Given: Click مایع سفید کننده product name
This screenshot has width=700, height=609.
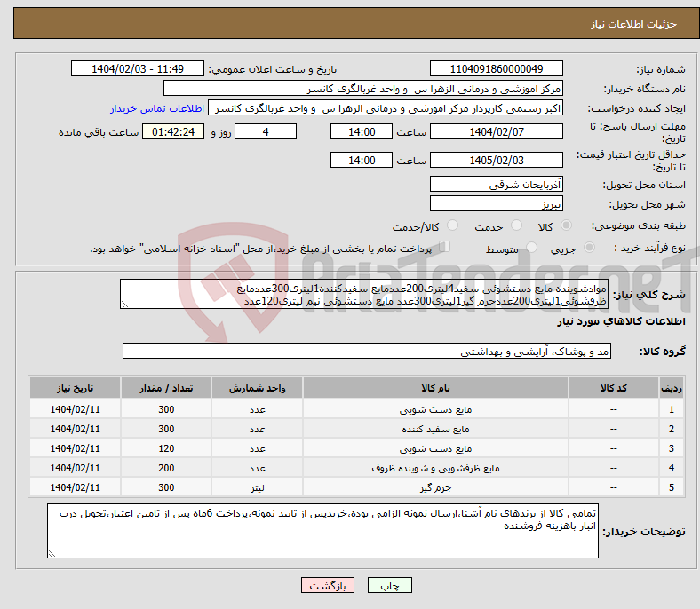Looking at the screenshot, I should (x=435, y=429).
